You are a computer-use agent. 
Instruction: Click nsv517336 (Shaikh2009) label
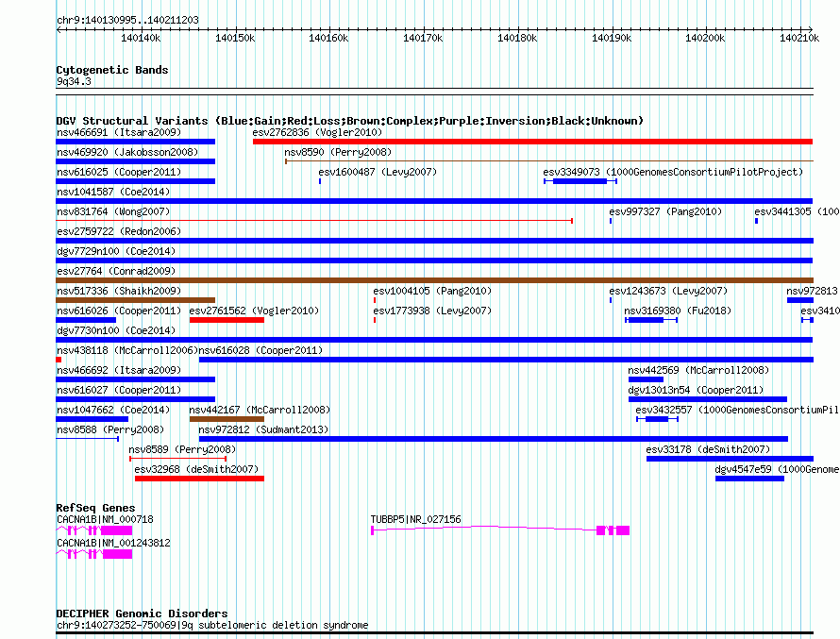(119, 291)
